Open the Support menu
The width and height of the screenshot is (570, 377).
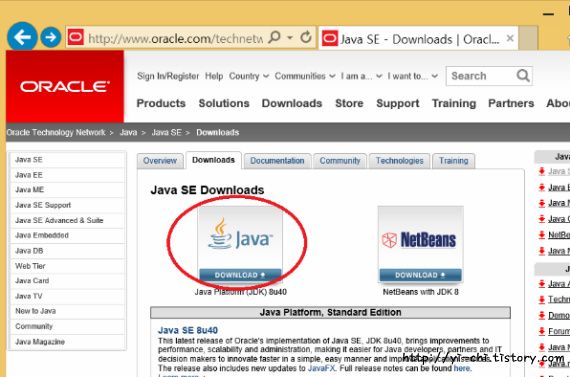point(398,104)
